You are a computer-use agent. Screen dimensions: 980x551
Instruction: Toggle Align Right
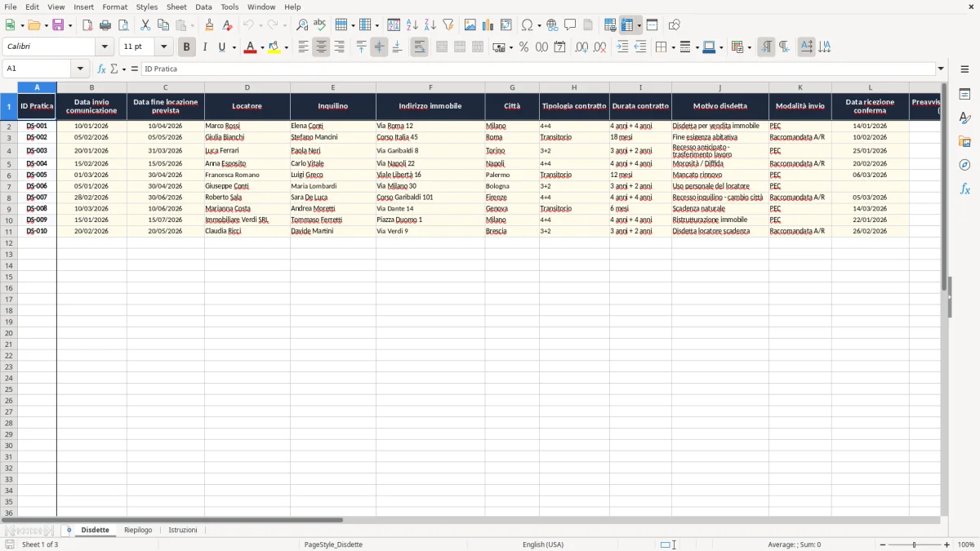[339, 47]
